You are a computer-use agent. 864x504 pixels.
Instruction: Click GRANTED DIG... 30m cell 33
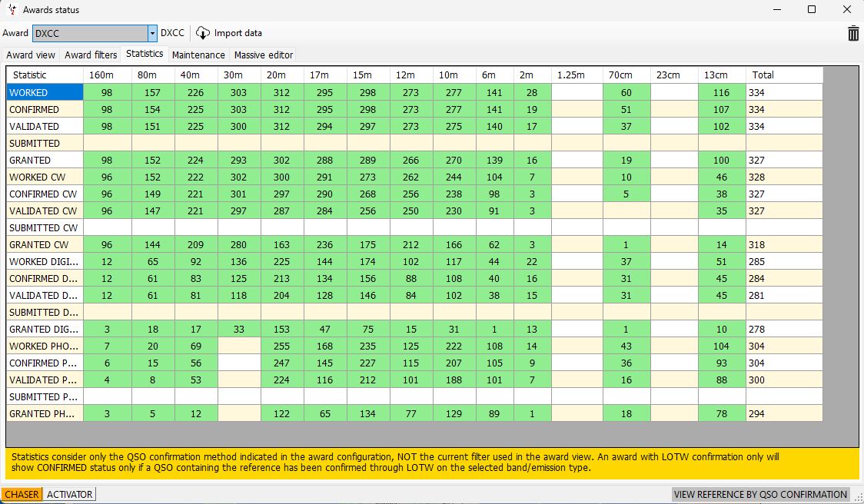239,329
